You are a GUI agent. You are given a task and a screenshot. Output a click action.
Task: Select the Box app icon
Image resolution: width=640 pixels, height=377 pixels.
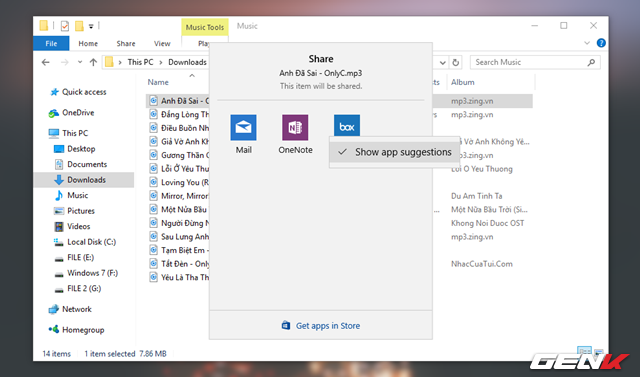pyautogui.click(x=347, y=125)
